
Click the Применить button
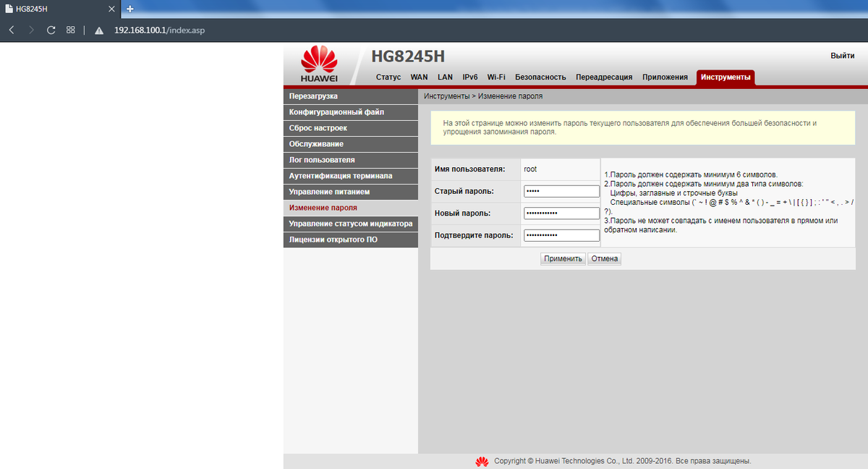pyautogui.click(x=563, y=258)
